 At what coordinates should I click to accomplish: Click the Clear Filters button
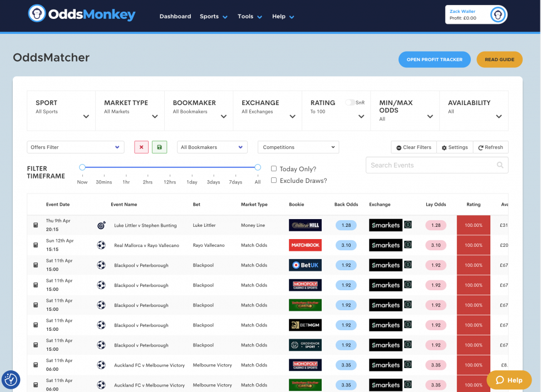pos(414,147)
